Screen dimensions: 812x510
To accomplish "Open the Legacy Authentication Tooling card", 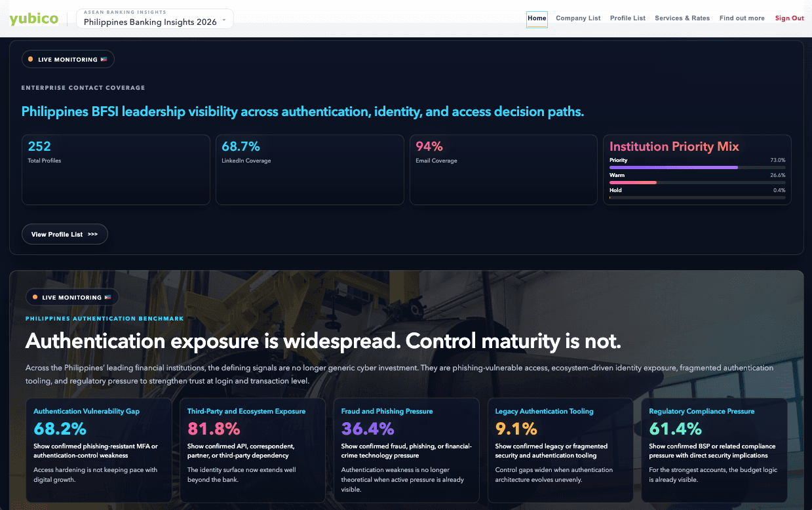I will click(x=560, y=450).
